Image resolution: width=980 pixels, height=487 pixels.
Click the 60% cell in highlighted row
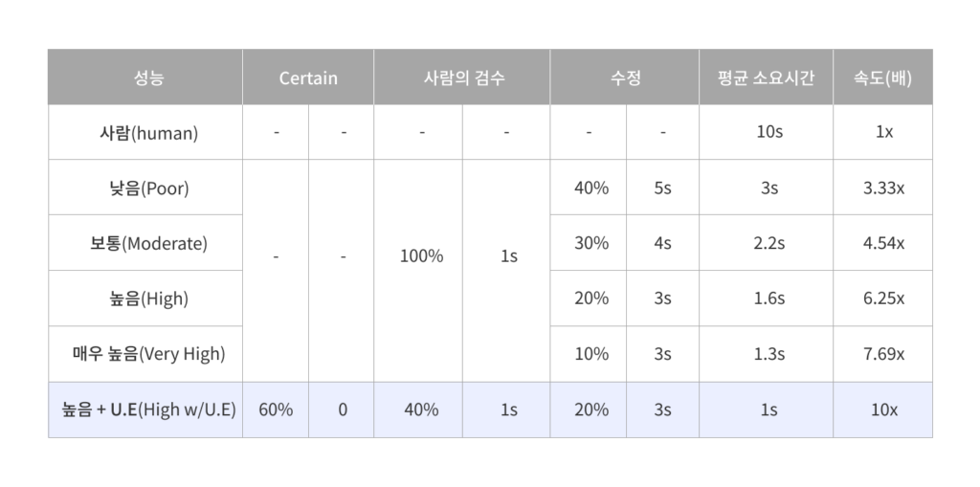coord(276,410)
